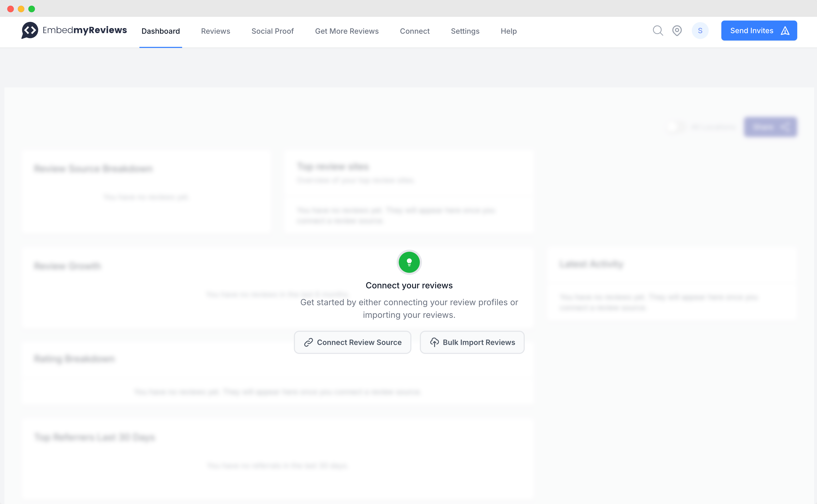Click the cloud upload icon on Bulk Import Reviews

pos(434,342)
